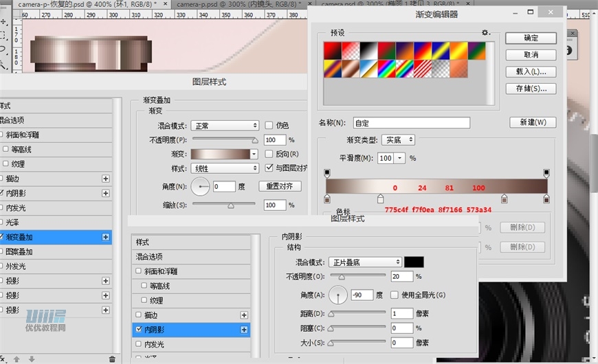Select the blue-yellow-blue gradient preset
This screenshot has width=598, height=364.
[441, 51]
